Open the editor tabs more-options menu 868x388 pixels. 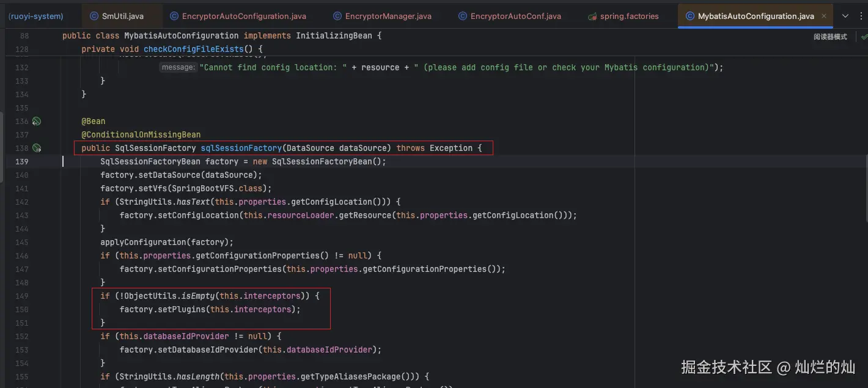click(x=860, y=16)
